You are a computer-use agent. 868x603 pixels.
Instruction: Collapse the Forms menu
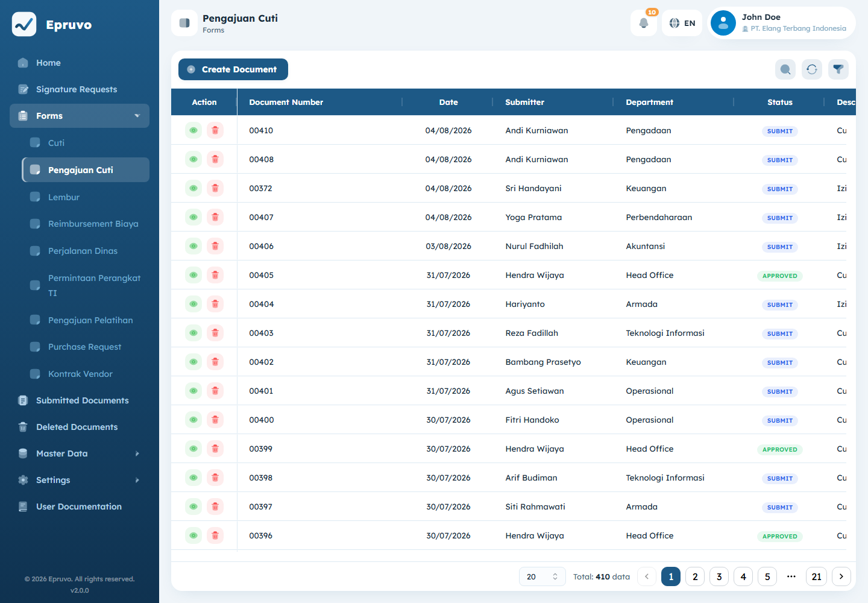click(80, 116)
